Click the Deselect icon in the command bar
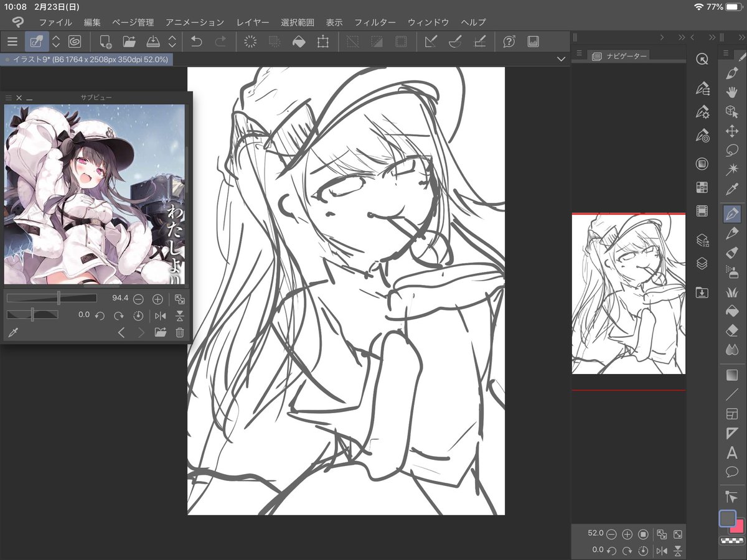Viewport: 747px width, 560px height. pos(353,42)
